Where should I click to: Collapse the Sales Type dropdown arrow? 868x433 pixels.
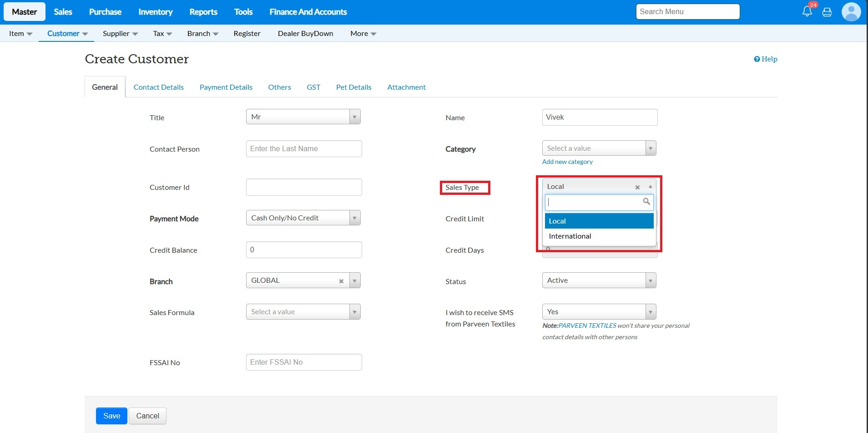tap(650, 187)
